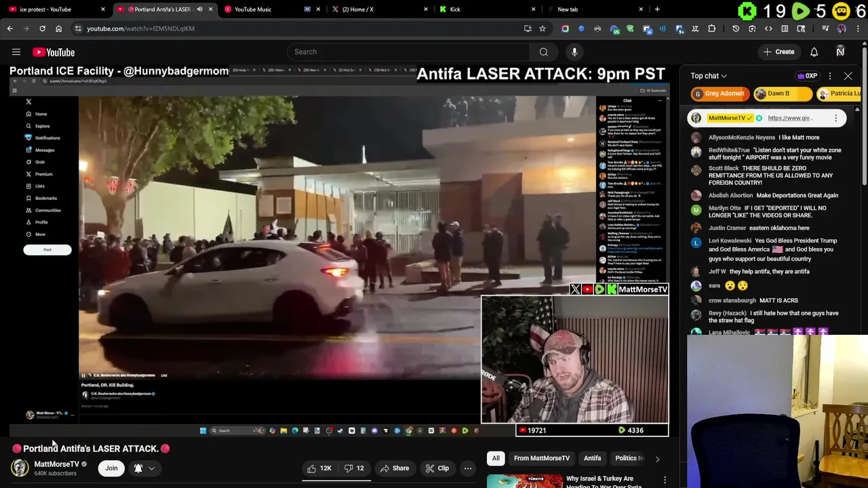
Task: Open the MattMorseTV channel name link
Action: pos(56,464)
